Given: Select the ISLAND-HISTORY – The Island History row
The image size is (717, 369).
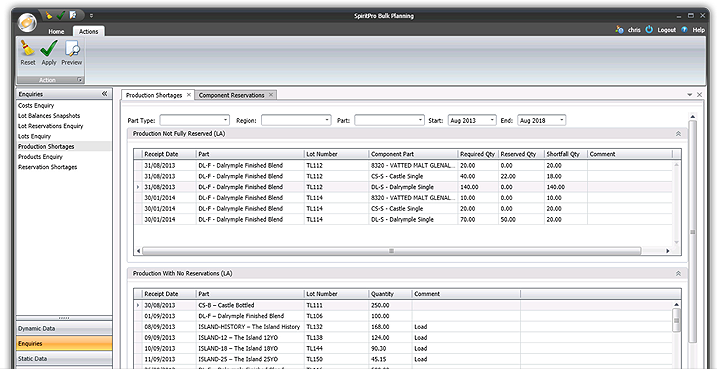Looking at the screenshot, I should coord(404,327).
